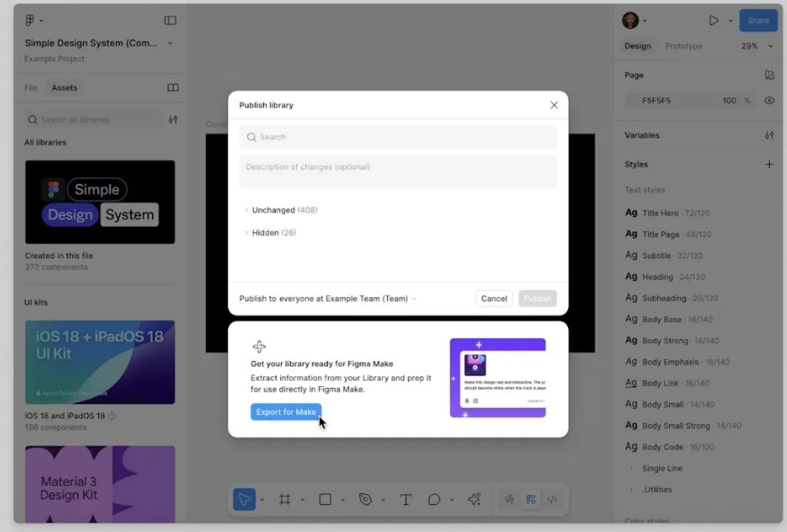Click the Figma Make sparkle icon
The width and height of the screenshot is (787, 532).
pyautogui.click(x=259, y=347)
